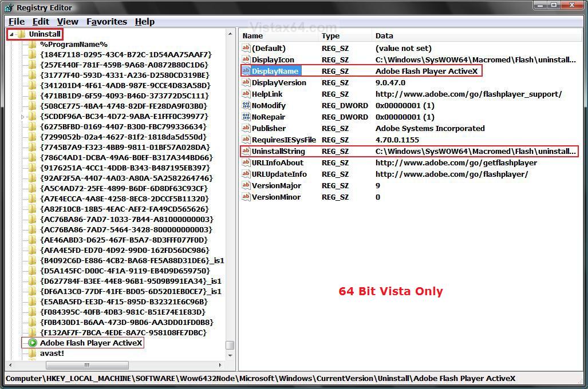Click the Uninstall folder icon
The height and width of the screenshot is (389, 588).
click(x=22, y=34)
